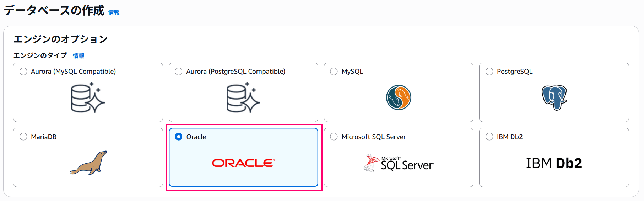Click the Aurora PostgreSQL database sparkle icon
This screenshot has width=644, height=201.
(x=243, y=98)
